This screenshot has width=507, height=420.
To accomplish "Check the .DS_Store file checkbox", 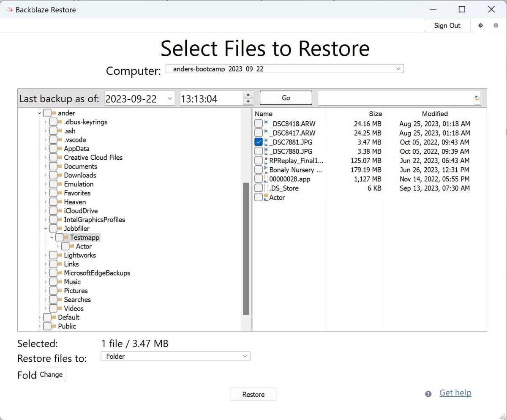I will click(x=259, y=188).
